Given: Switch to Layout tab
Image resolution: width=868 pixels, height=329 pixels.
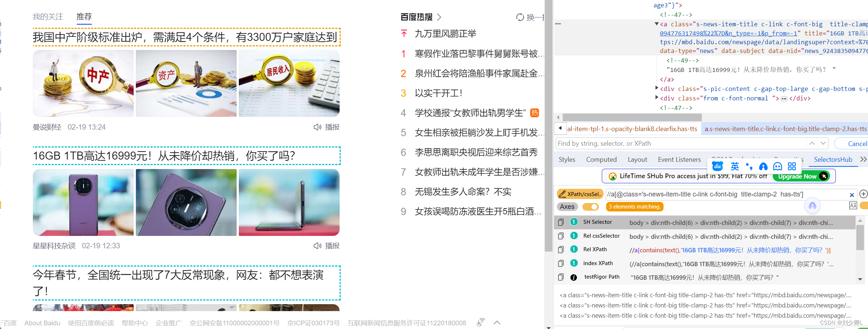Looking at the screenshot, I should click(637, 160).
